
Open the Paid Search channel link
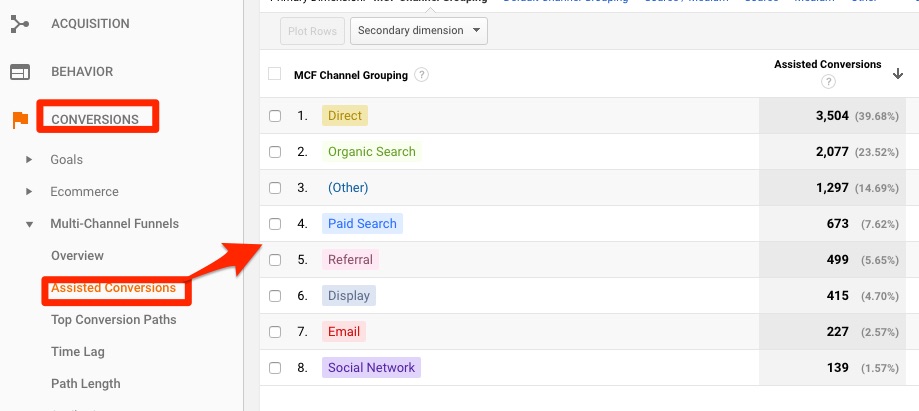pyautogui.click(x=362, y=223)
